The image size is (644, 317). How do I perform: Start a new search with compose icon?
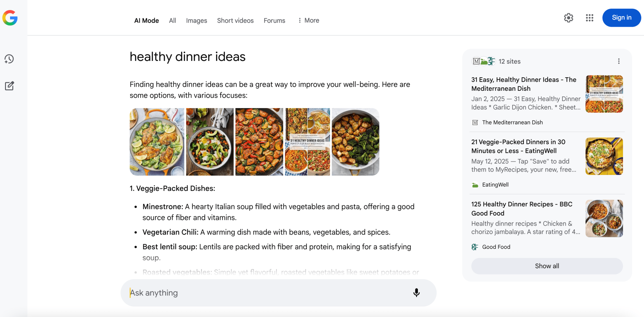(x=9, y=86)
